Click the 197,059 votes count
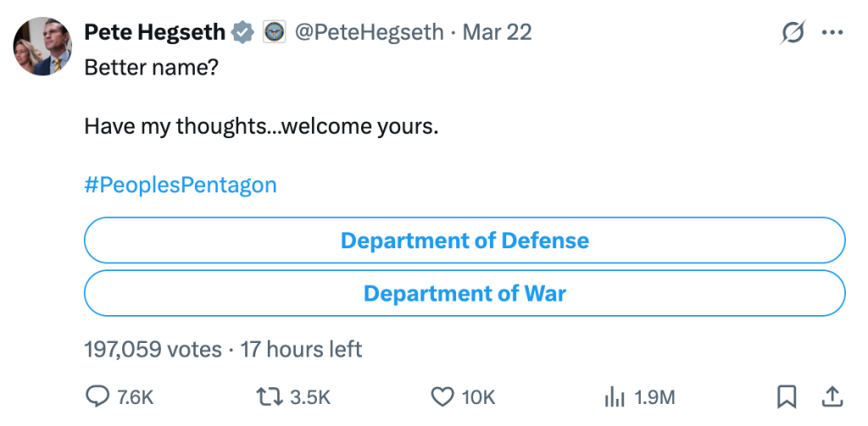 coord(153,348)
